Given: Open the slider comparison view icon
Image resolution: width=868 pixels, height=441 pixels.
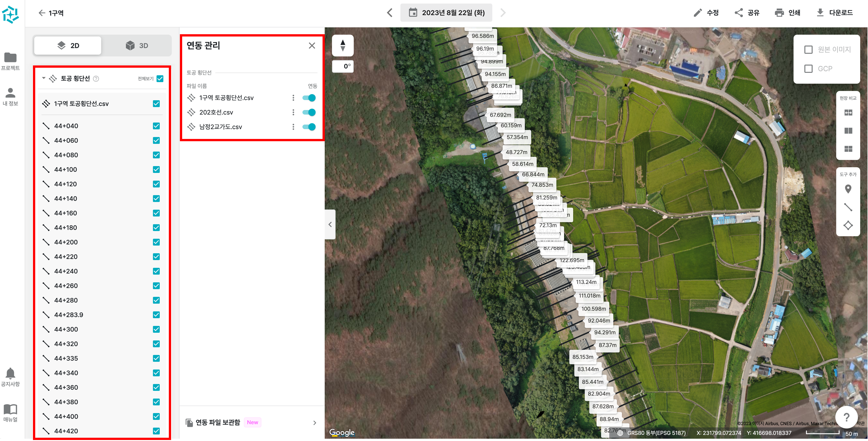Looking at the screenshot, I should [848, 113].
